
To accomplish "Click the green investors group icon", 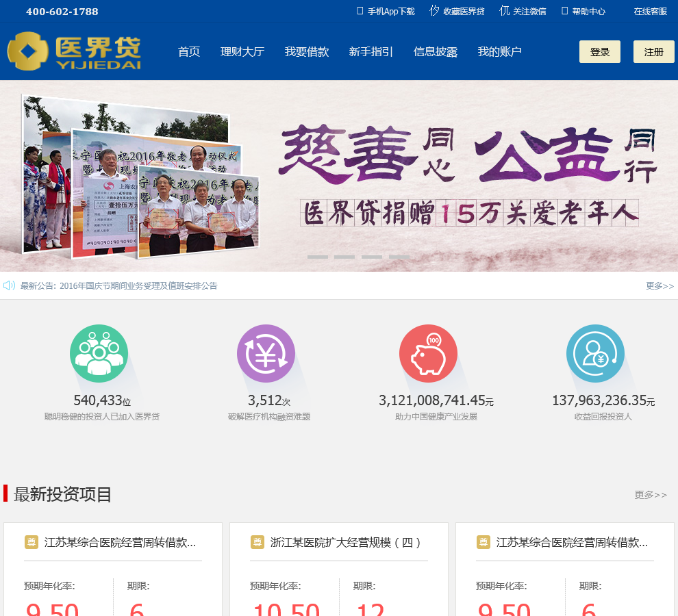I will coord(99,353).
